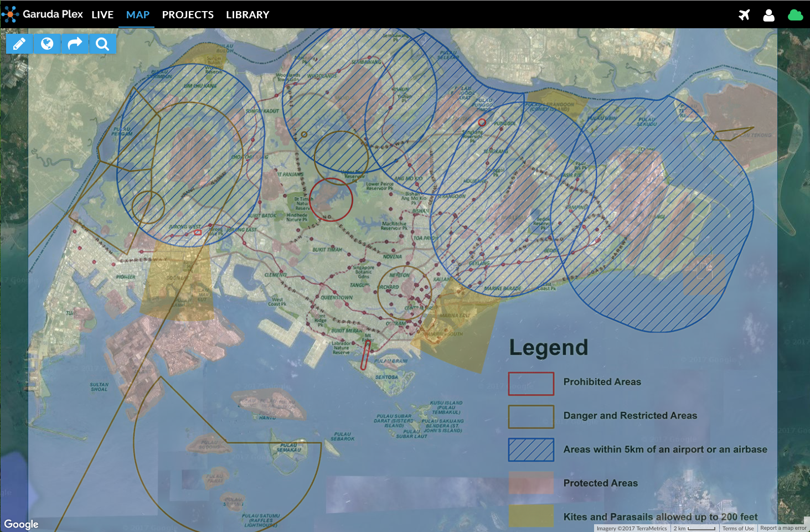The width and height of the screenshot is (810, 532).
Task: Click the BUKIT TIMAH map label
Action: point(327,250)
